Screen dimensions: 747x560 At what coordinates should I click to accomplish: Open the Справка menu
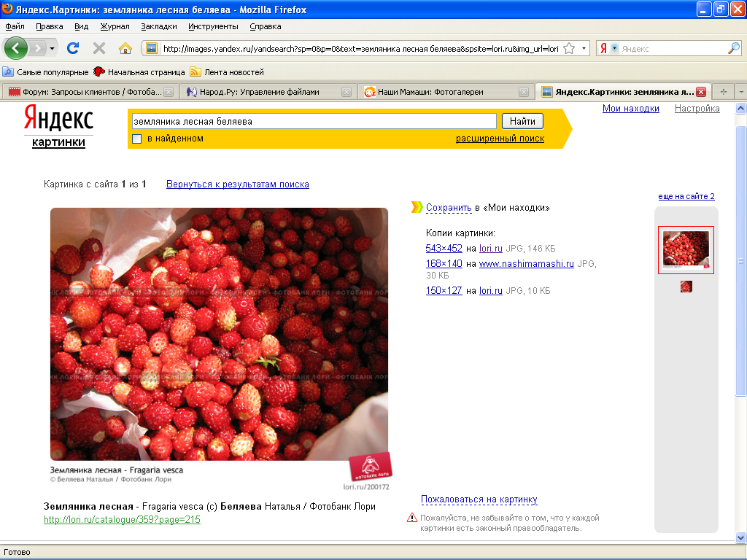tap(266, 27)
